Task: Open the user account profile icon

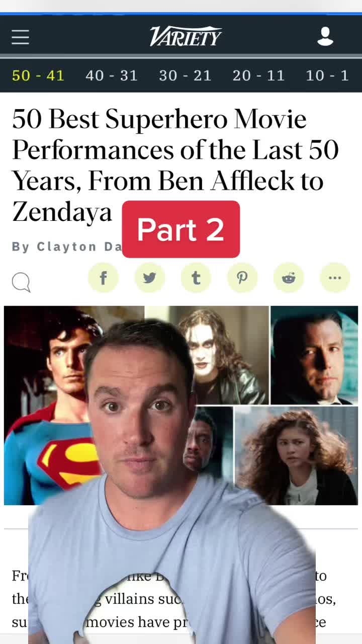Action: click(x=325, y=37)
